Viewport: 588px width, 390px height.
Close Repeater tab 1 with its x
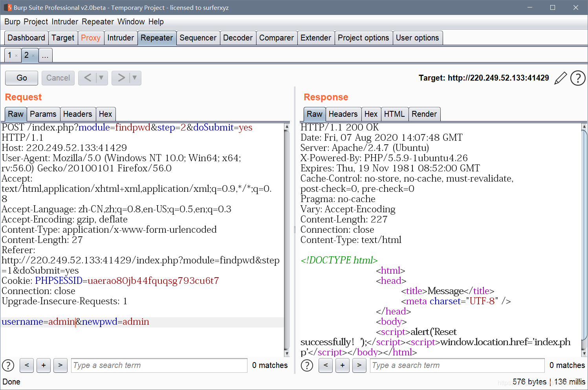pyautogui.click(x=16, y=56)
